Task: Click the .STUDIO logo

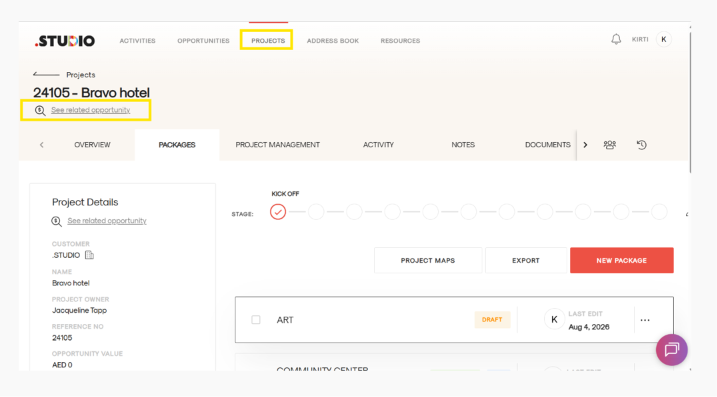Action: pos(65,41)
